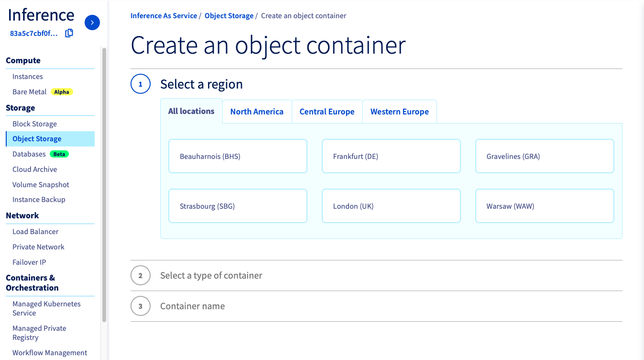The image size is (644, 360).
Task: Show the Western Europe locations tab
Action: pyautogui.click(x=399, y=112)
